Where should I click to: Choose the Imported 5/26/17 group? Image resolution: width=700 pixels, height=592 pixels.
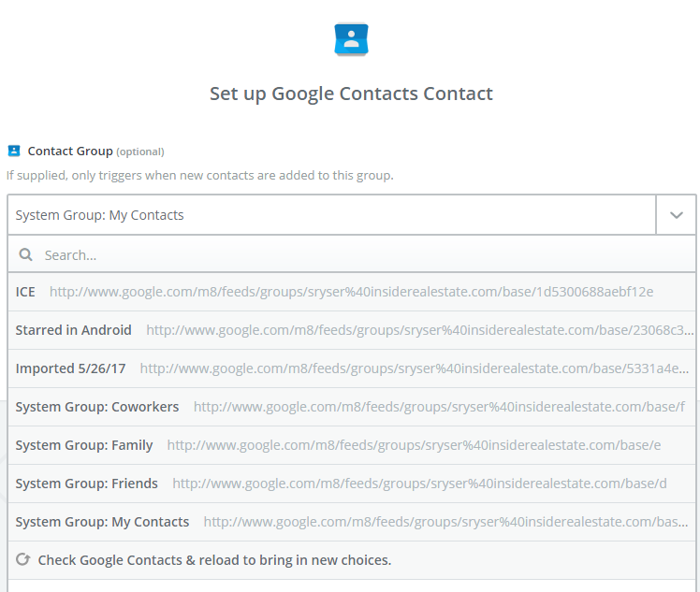[352, 368]
